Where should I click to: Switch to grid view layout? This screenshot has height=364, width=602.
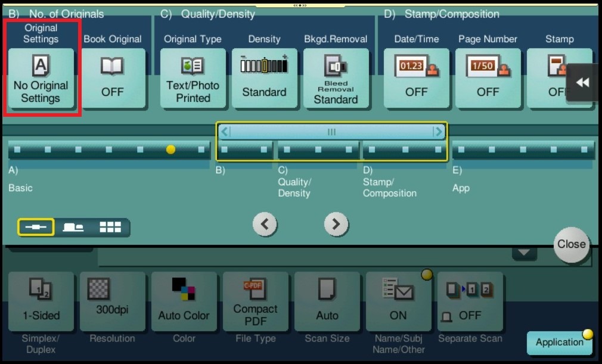pos(110,227)
